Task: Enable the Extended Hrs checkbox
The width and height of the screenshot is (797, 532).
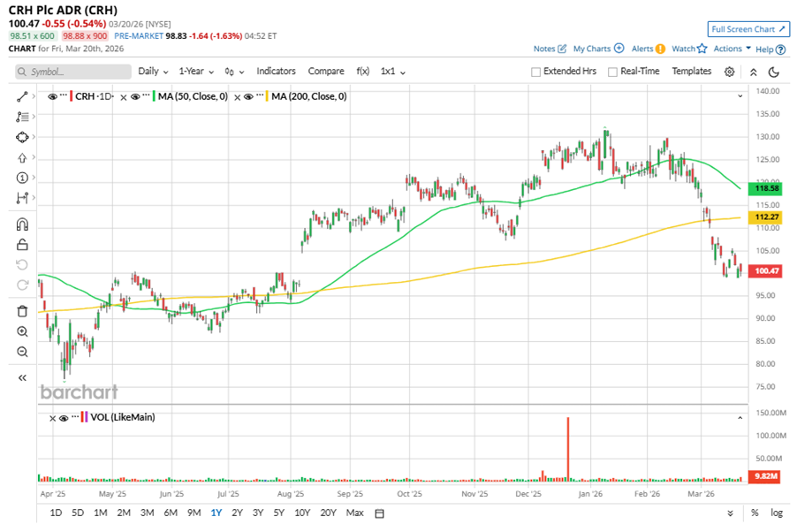Action: [535, 72]
